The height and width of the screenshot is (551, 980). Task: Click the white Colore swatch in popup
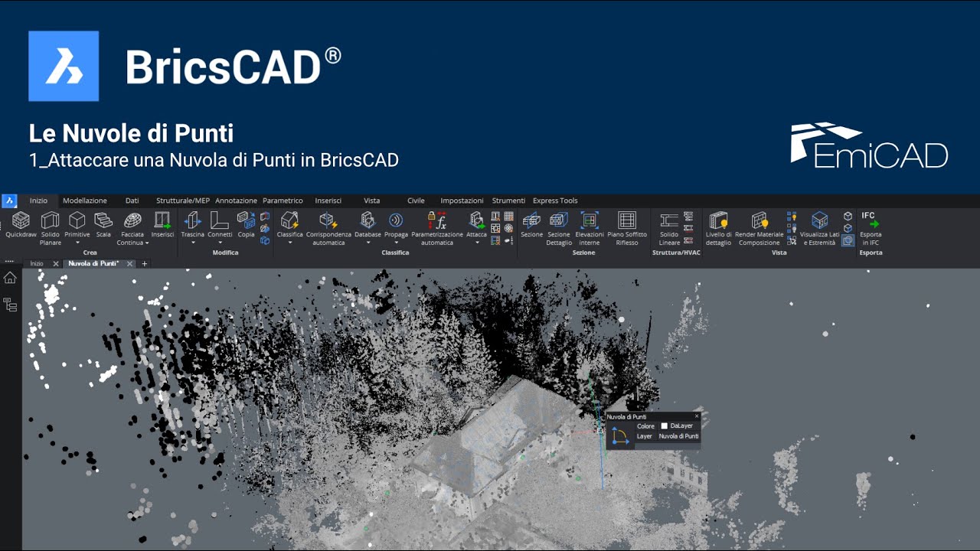(x=665, y=425)
